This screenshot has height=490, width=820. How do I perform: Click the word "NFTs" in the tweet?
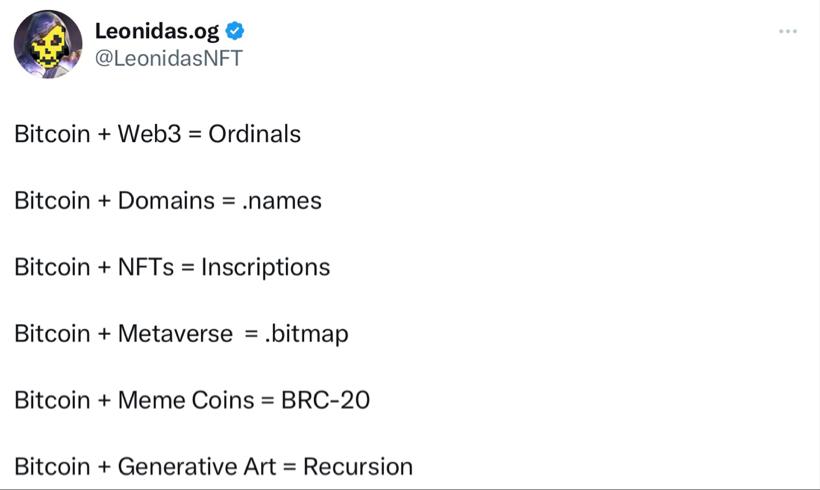point(145,267)
